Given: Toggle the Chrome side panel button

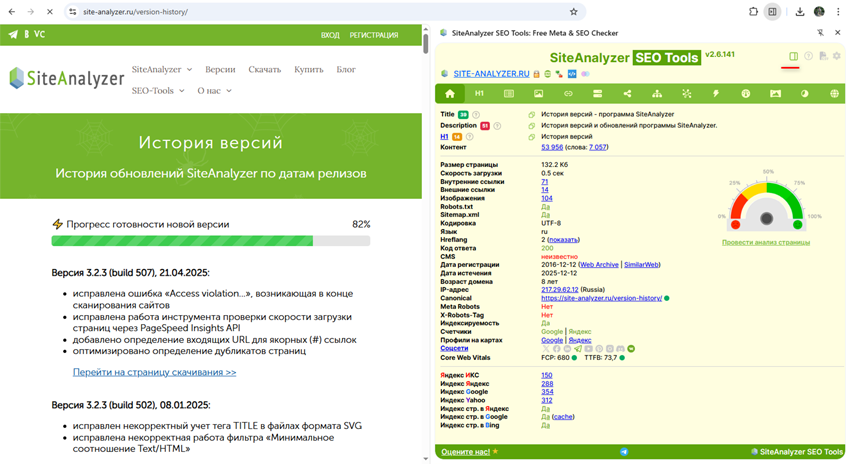Looking at the screenshot, I should 772,11.
